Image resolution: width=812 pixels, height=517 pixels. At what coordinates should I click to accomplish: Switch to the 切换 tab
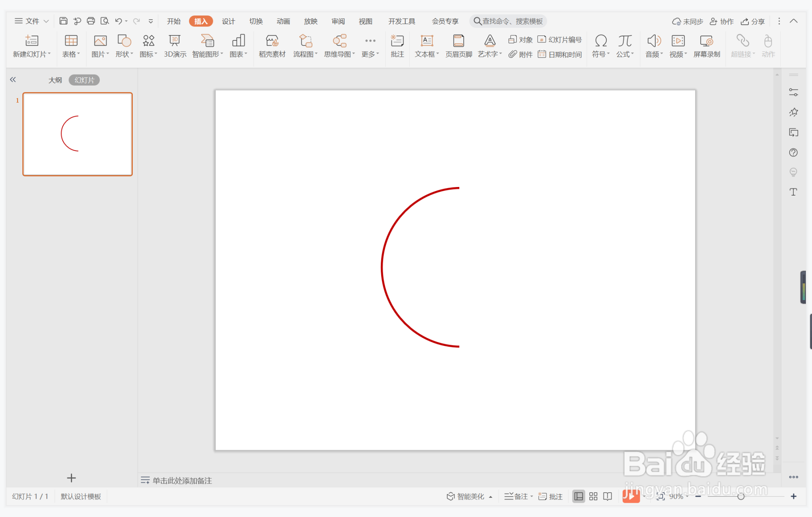(x=256, y=21)
